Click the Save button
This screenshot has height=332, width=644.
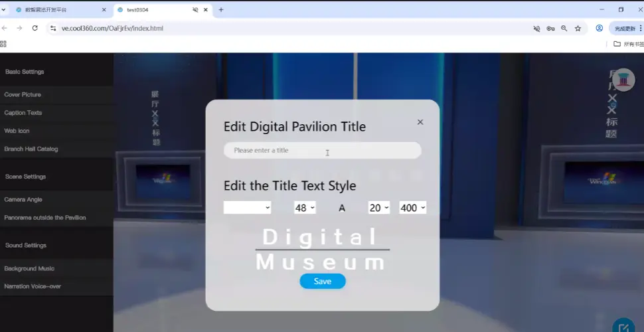[x=323, y=281]
